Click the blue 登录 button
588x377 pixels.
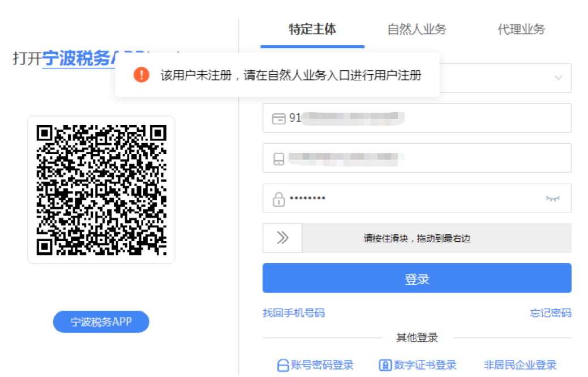pyautogui.click(x=417, y=278)
